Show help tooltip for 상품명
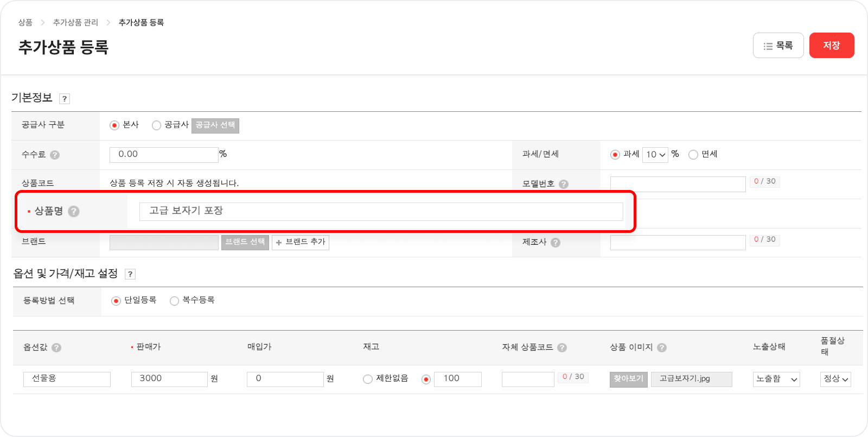868x437 pixels. [x=74, y=211]
